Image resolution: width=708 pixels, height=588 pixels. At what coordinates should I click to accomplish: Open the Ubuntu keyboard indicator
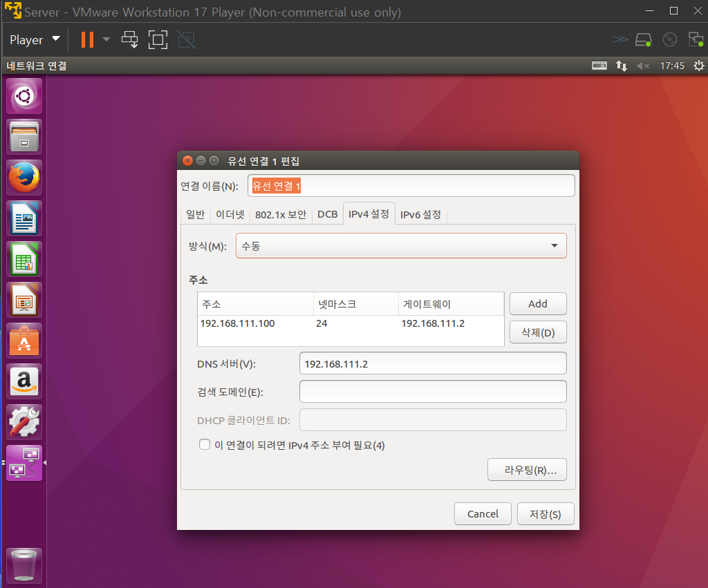click(x=599, y=66)
